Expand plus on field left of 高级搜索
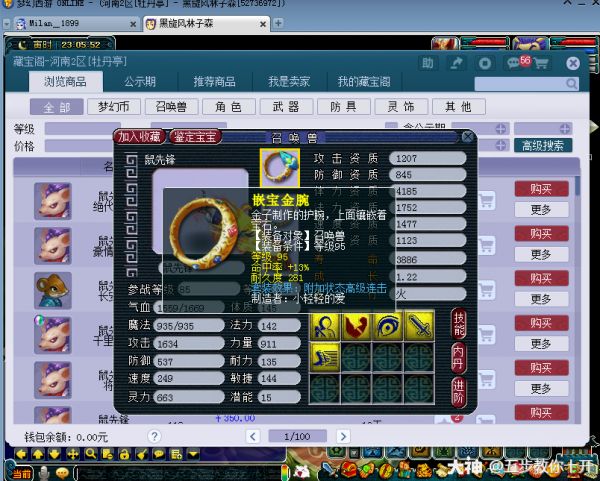This screenshot has height=481, width=600. point(501,145)
